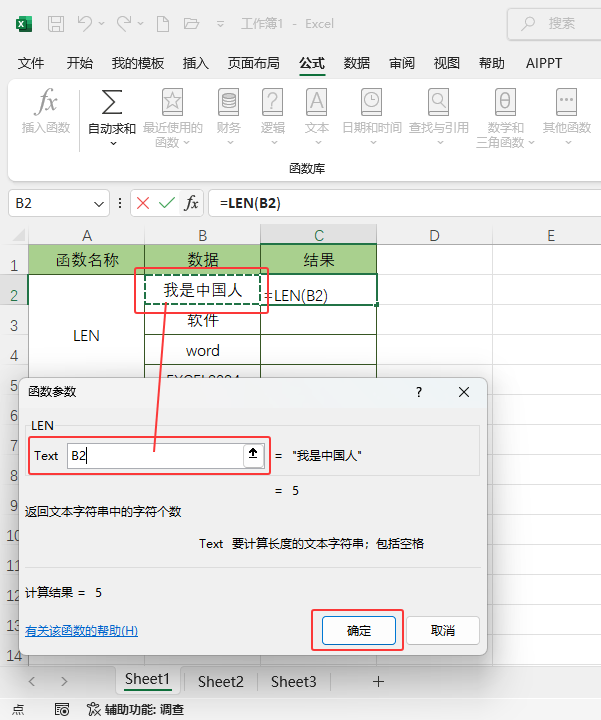The width and height of the screenshot is (601, 720).
Task: Click the collapse dialog range selector arrow
Action: click(x=253, y=456)
